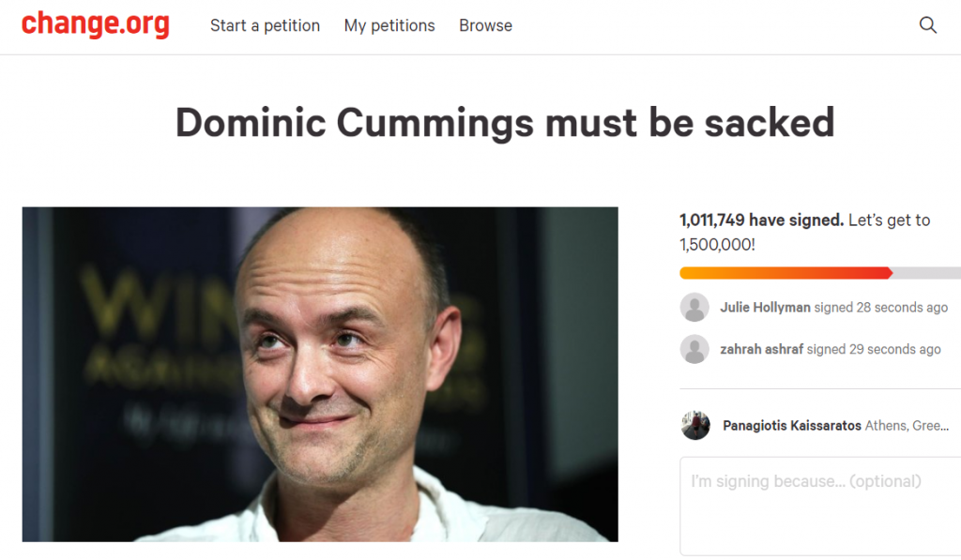Go to My petitions
961x560 pixels.
389,26
